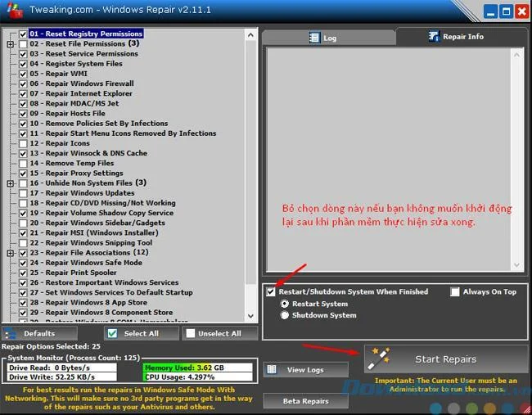This screenshot has width=532, height=415.
Task: Open View Logs
Action: pos(306,369)
